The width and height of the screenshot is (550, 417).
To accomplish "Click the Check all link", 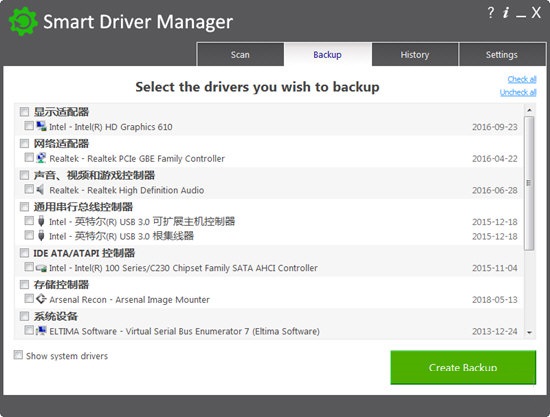I will pyautogui.click(x=522, y=79).
